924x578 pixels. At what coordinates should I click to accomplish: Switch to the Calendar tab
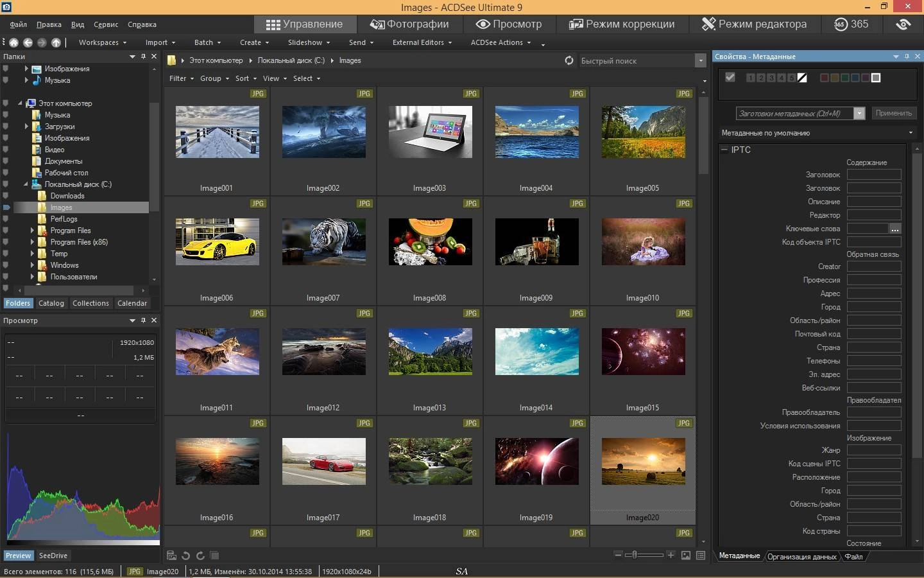132,303
